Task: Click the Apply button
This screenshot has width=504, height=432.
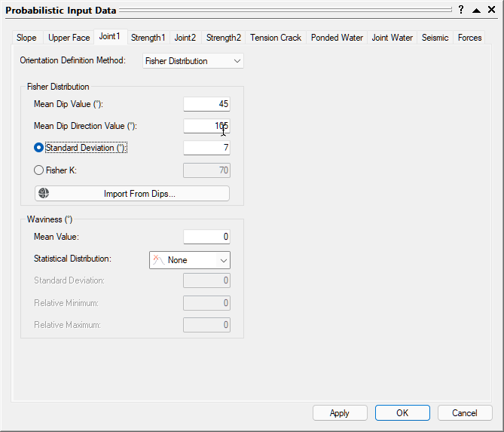Action: (340, 412)
